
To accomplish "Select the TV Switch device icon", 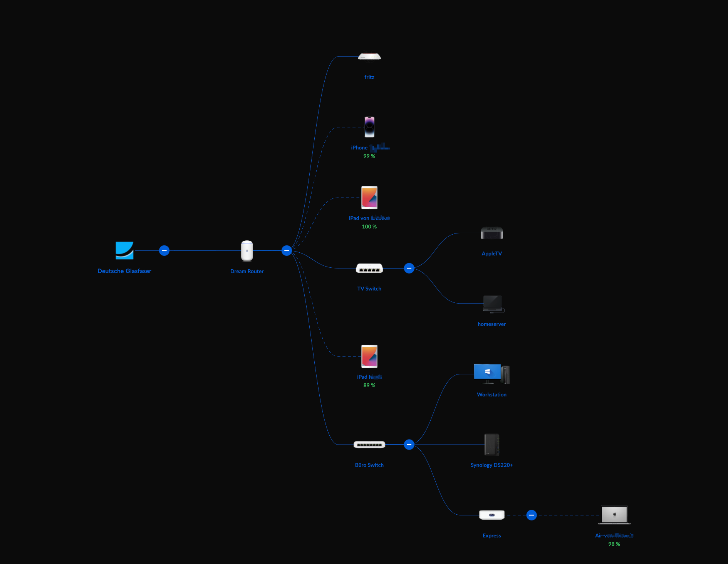I will tap(369, 268).
